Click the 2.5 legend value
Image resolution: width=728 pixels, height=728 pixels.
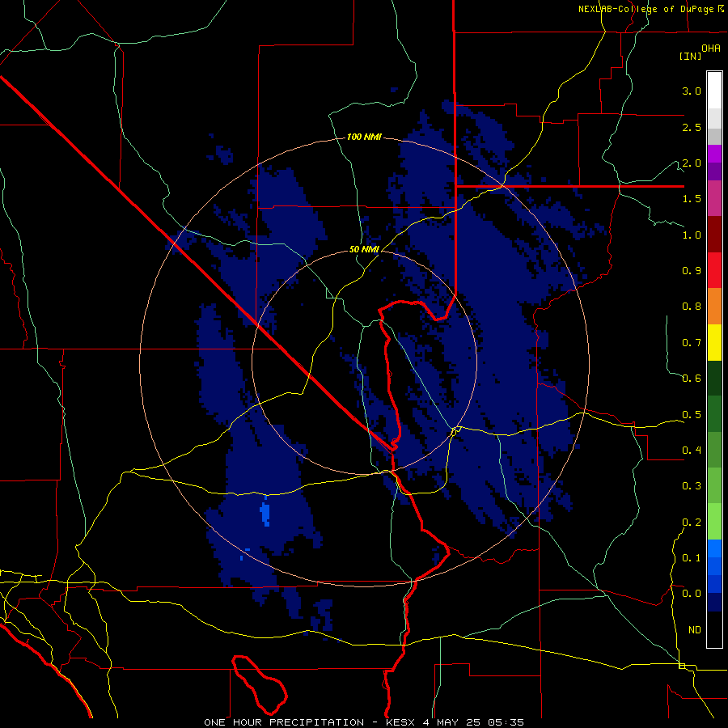(692, 127)
